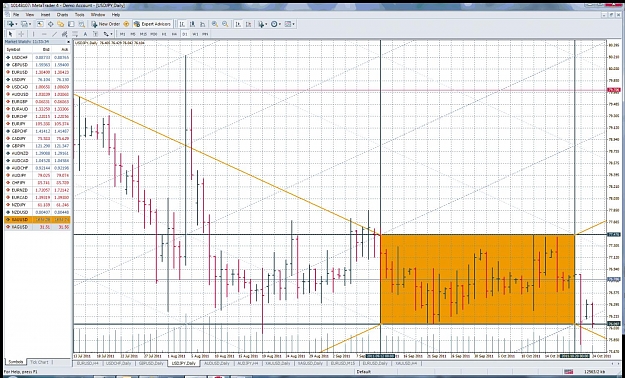Open the Data Window icon
The height and width of the screenshot is (378, 625).
click(51, 24)
